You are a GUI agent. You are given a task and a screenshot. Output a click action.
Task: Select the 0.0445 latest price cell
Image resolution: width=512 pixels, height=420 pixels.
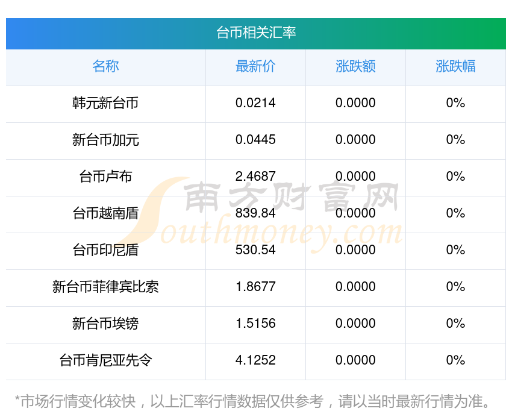tap(255, 140)
